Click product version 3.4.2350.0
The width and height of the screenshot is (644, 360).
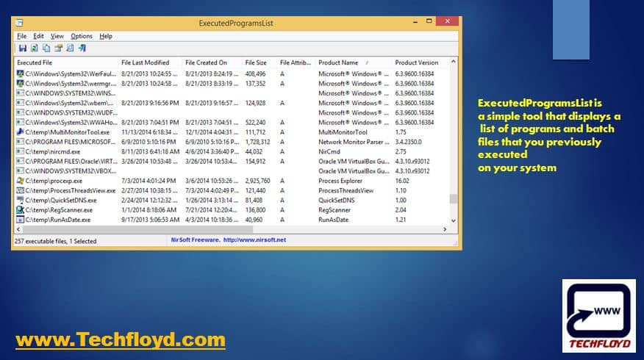tap(408, 142)
